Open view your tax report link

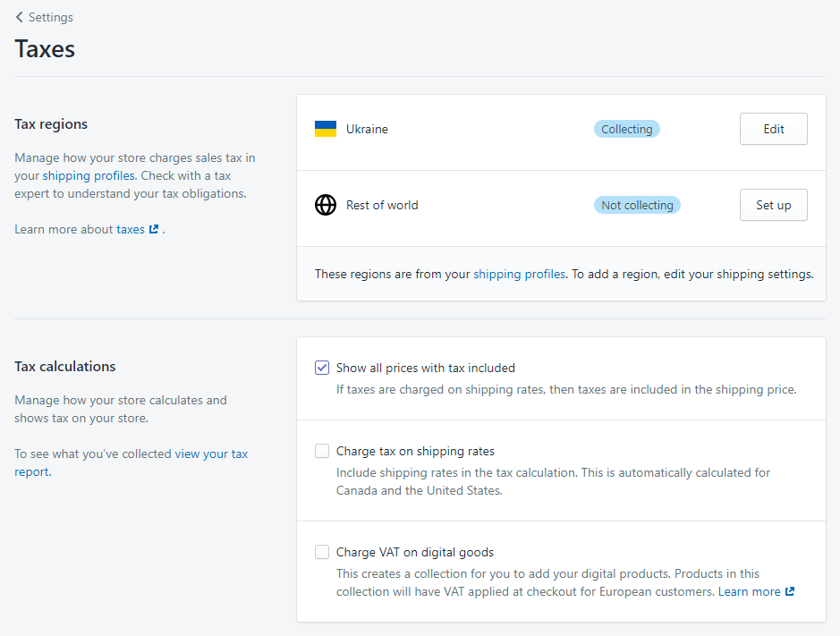point(211,454)
